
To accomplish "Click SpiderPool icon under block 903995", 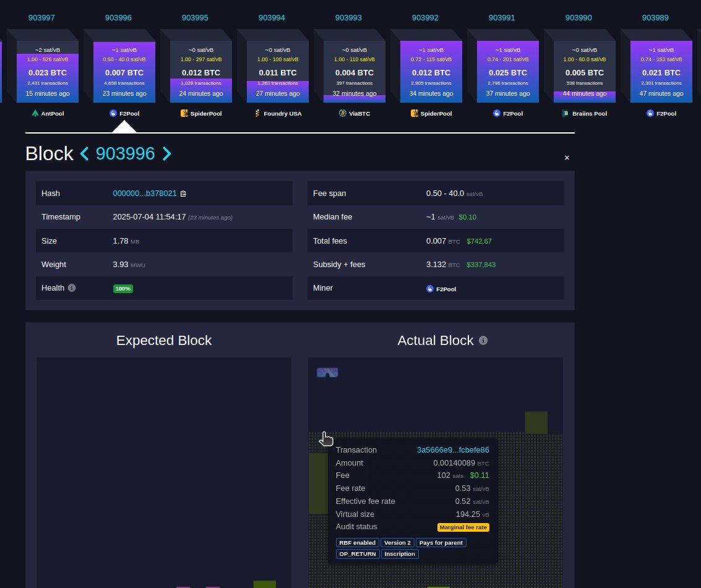I will (x=184, y=114).
